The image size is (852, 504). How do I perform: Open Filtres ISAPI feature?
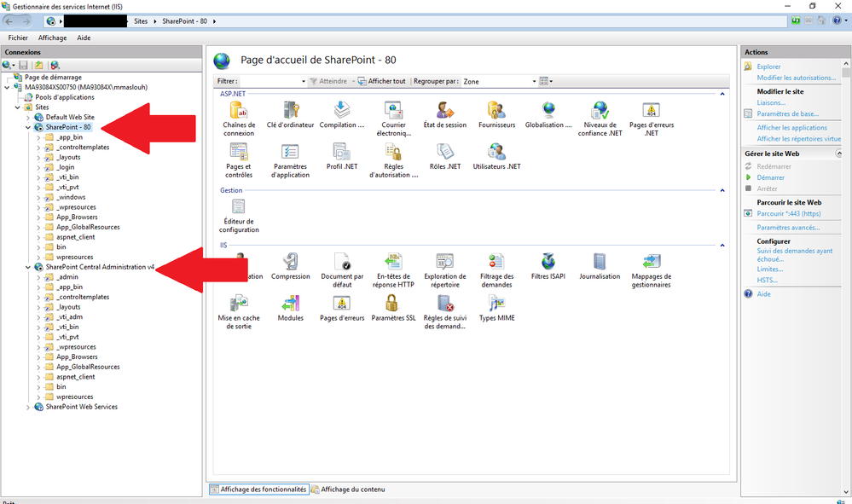point(548,267)
